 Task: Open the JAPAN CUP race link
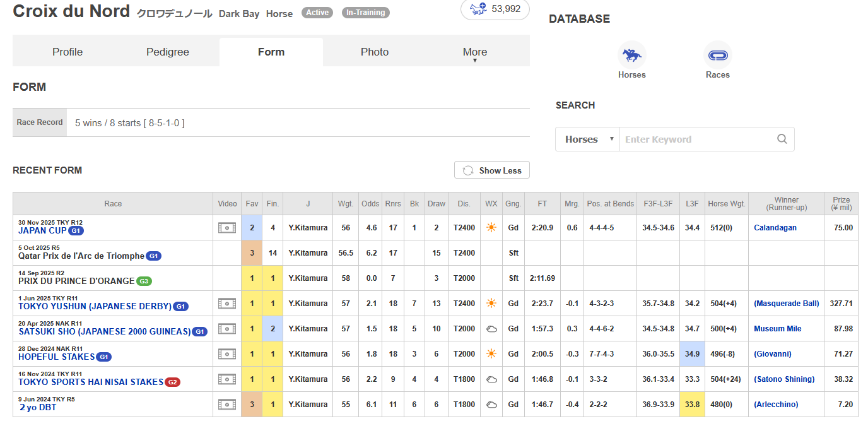click(x=42, y=231)
